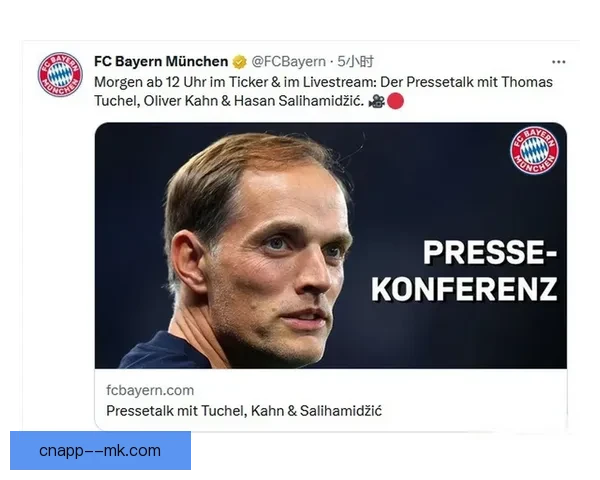Open Pressetalk mit Tuchel, Kahn & Salihamidžić headline
600x480 pixels.
[244, 411]
